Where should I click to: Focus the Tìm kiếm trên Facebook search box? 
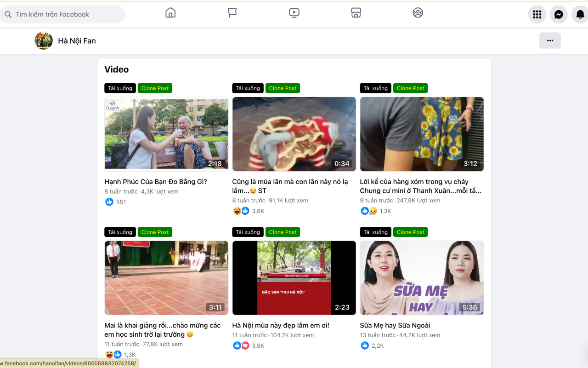pos(62,14)
